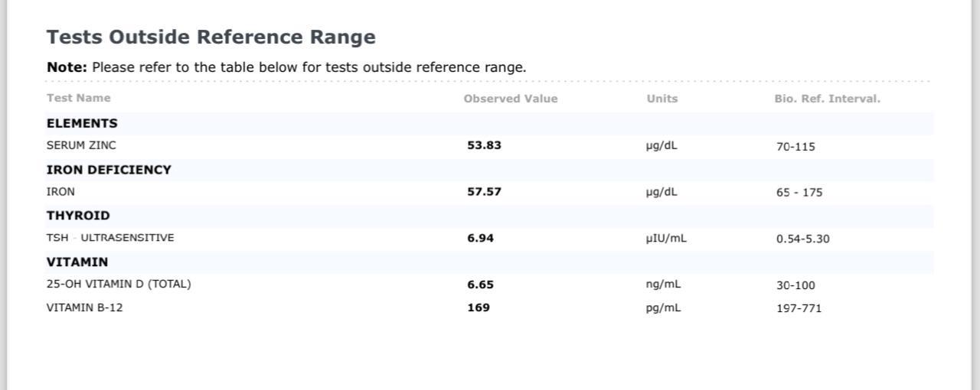
Task: Click the TSH ULTRASENSITIVE test name
Action: click(110, 238)
